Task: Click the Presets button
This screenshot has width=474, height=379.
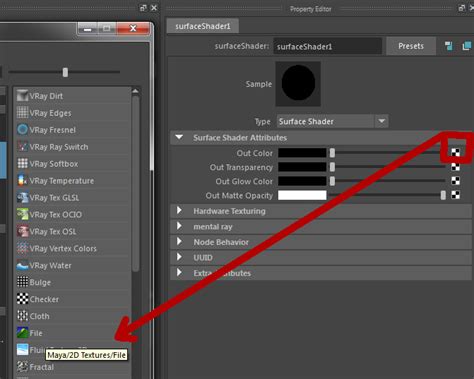Action: 411,46
